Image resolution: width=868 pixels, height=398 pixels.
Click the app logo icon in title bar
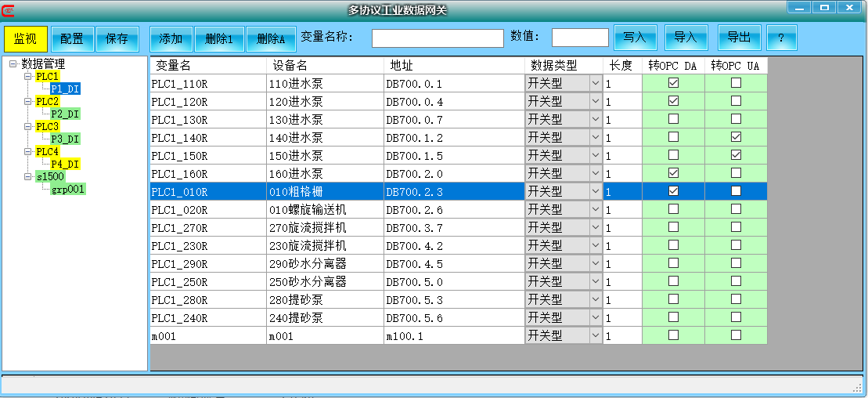[x=8, y=9]
